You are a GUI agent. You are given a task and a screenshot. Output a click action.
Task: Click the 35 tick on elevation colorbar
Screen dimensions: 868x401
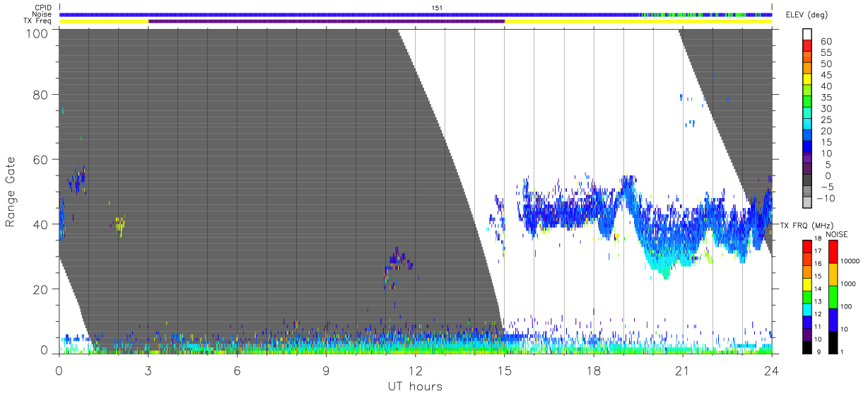[x=825, y=98]
